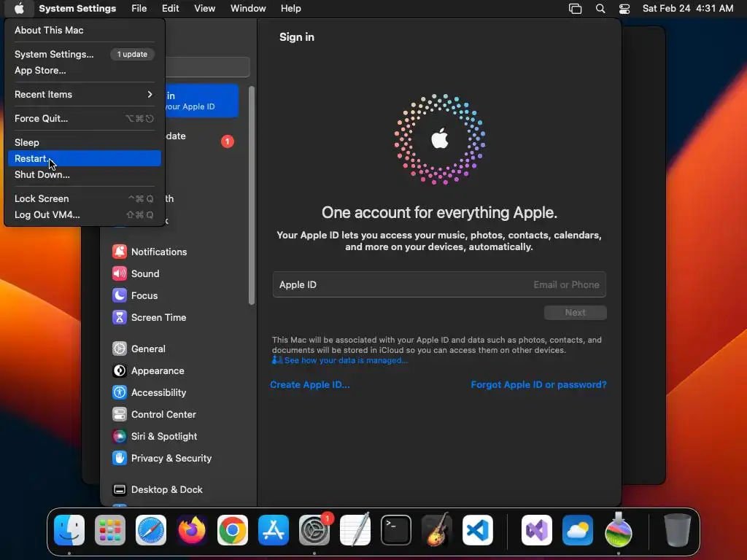Choose Log Out VM4... in Apple menu
Image resolution: width=747 pixels, height=560 pixels.
(85, 215)
